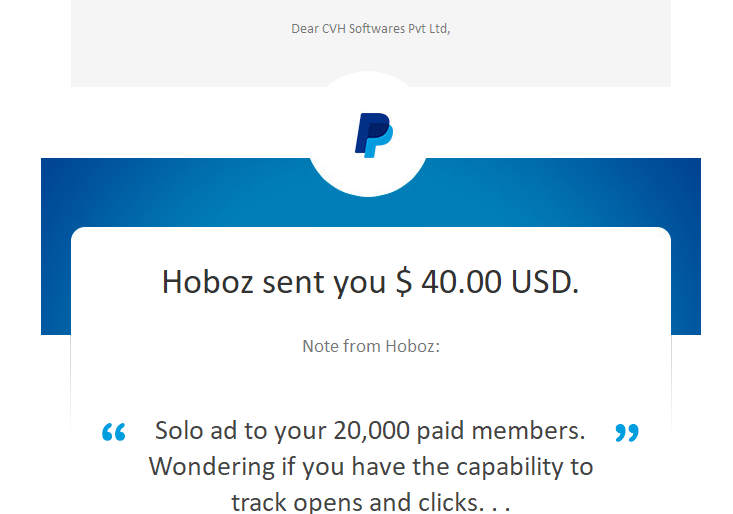Click the "USD." currency text in the headline
This screenshot has height=514, width=733.
(x=545, y=282)
